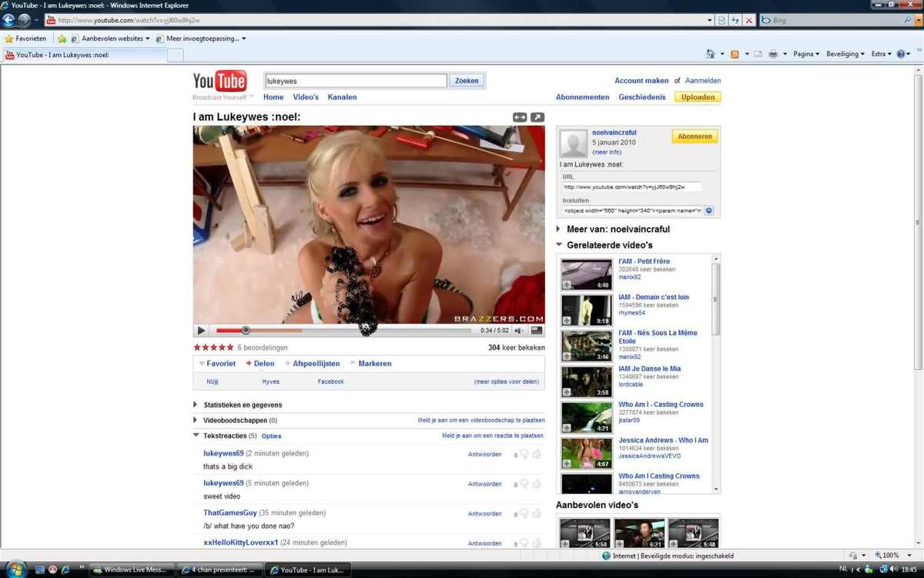Click thumbs up on the first lukeywes69 comment
The image size is (924, 578).
[x=537, y=454]
